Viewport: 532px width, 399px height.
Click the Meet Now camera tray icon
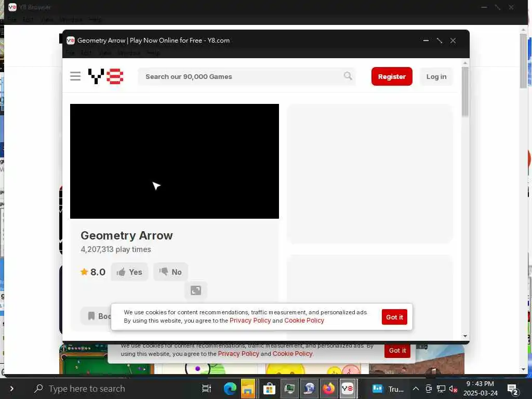pyautogui.click(x=429, y=389)
